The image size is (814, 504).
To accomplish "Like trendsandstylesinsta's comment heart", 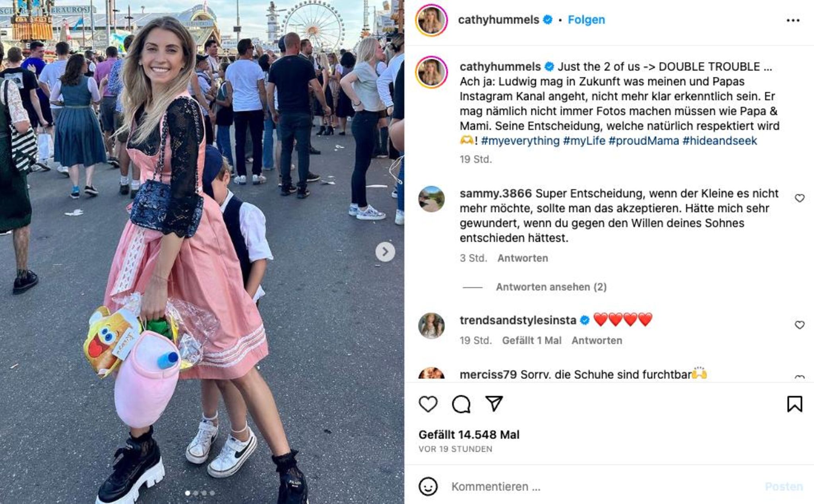I will (x=799, y=325).
